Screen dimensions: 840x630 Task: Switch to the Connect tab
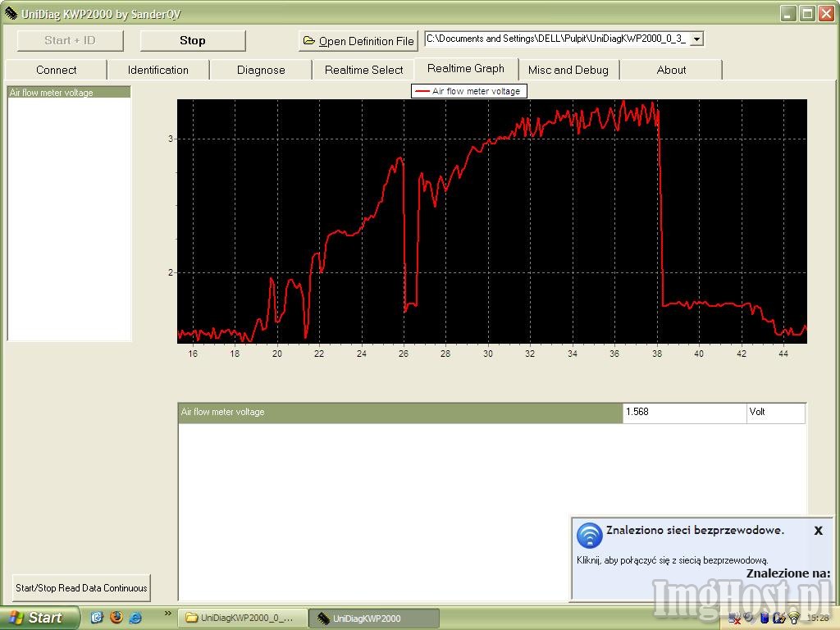[57, 71]
